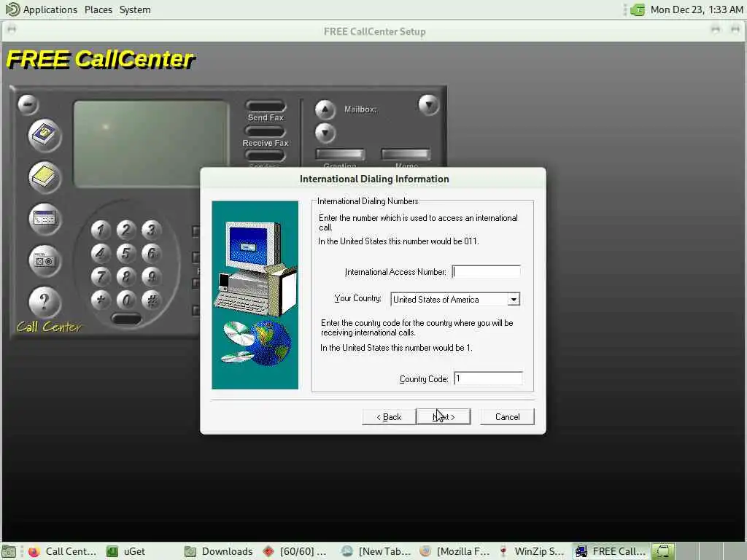This screenshot has height=560, width=747.
Task: Click the pound key on the dial pad
Action: click(152, 300)
